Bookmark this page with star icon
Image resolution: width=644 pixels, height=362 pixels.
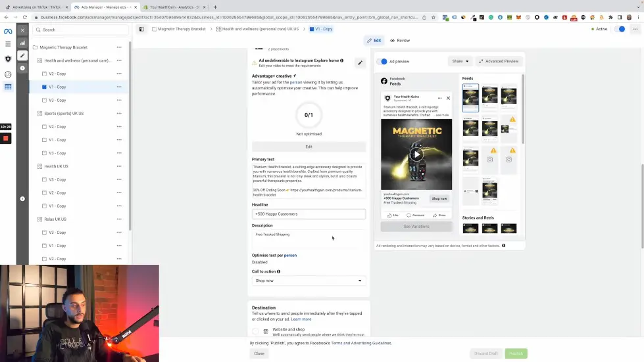pos(433,17)
